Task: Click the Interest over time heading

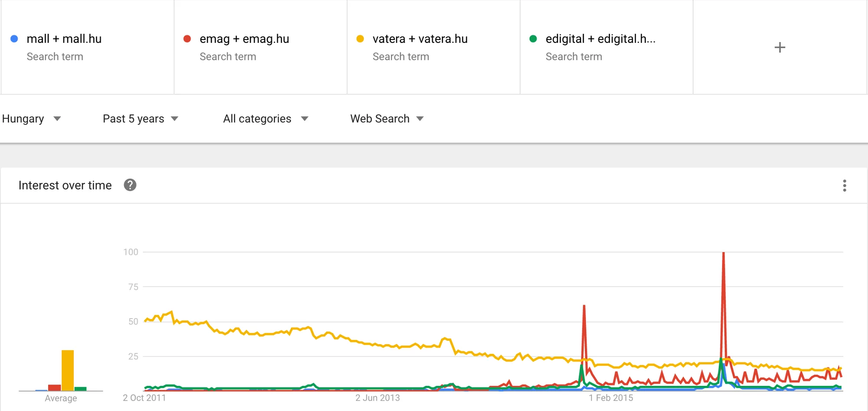Action: [65, 186]
